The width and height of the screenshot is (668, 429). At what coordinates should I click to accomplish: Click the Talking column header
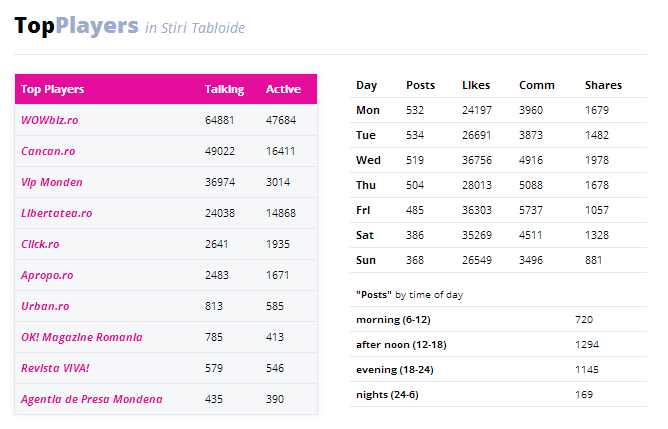pyautogui.click(x=225, y=89)
